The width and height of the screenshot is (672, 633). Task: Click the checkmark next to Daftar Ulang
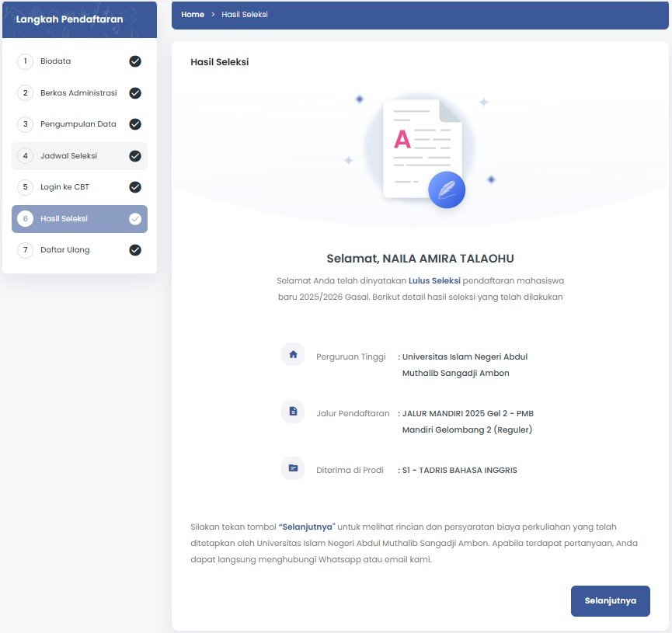(135, 250)
